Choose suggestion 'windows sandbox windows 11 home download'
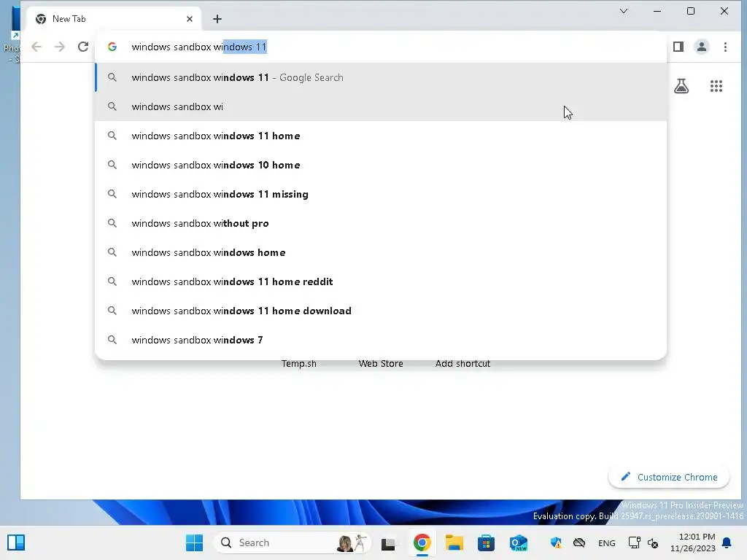Screen dimensions: 747x560 click(381, 311)
